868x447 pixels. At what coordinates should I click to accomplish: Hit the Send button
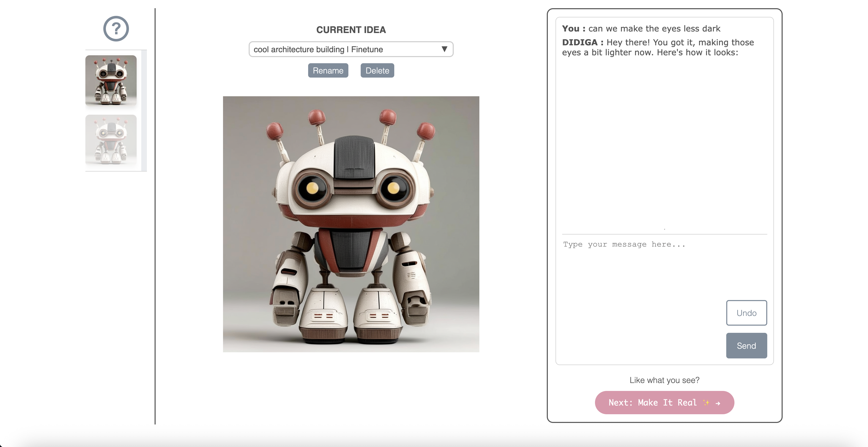tap(746, 346)
